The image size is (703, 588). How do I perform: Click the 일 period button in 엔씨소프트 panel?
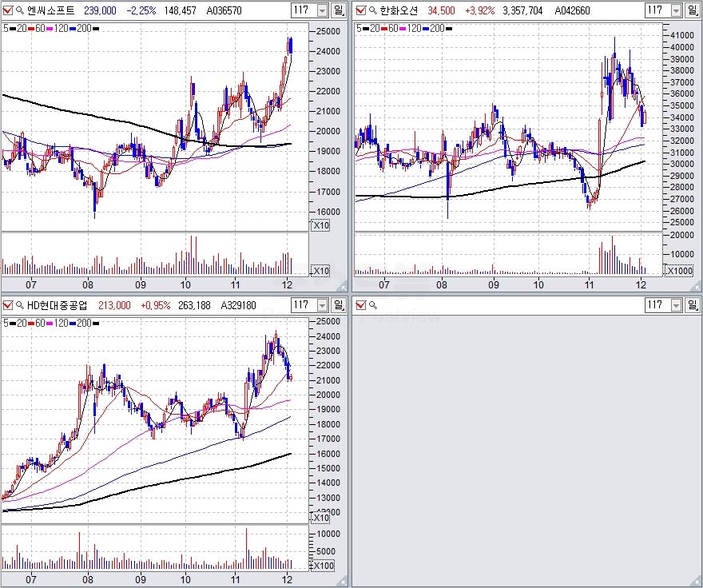coord(340,10)
